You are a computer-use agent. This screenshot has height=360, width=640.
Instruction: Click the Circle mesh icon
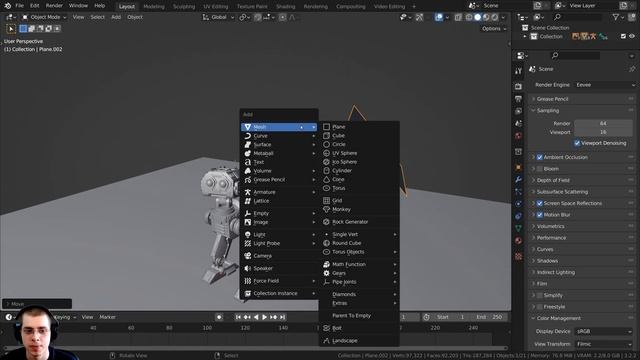coord(327,144)
